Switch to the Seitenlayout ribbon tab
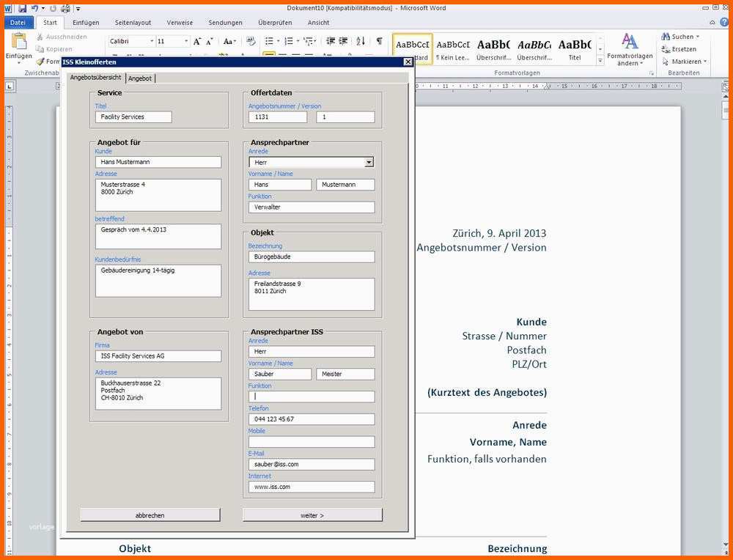The height and width of the screenshot is (560, 733). pyautogui.click(x=133, y=23)
